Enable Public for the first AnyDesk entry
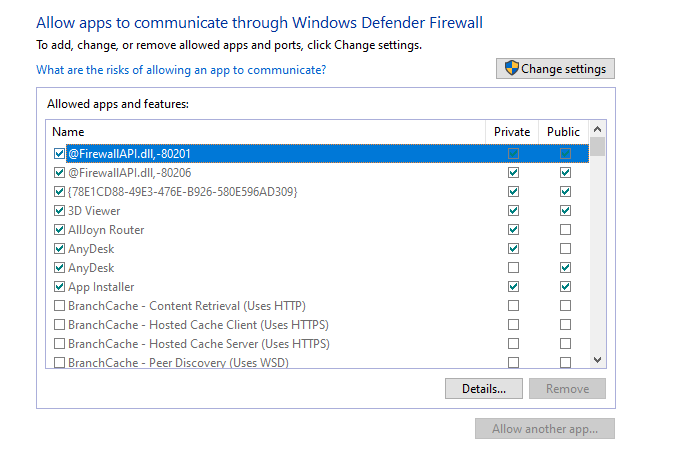Image resolution: width=695 pixels, height=453 pixels. click(x=566, y=249)
